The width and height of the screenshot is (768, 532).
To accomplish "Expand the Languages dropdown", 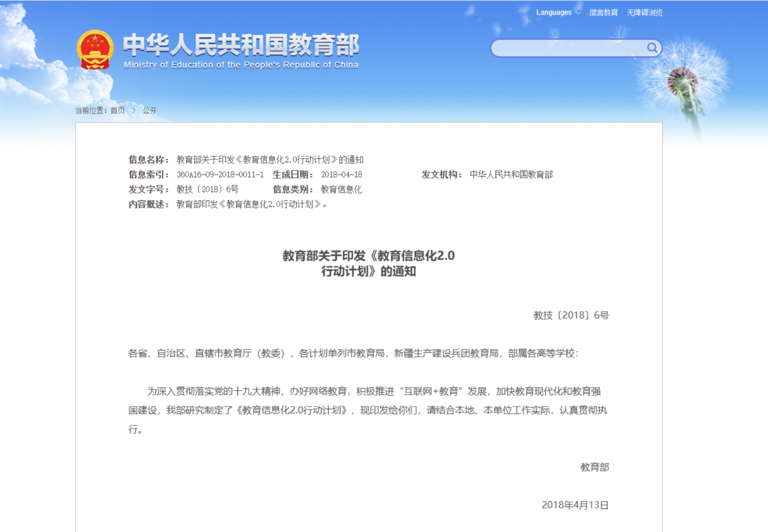I will click(554, 12).
